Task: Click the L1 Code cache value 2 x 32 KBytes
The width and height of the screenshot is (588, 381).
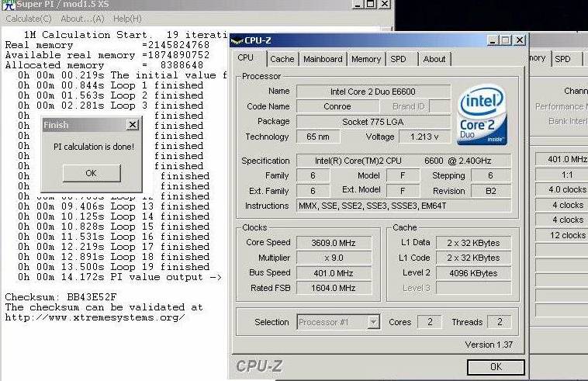Action: 473,258
